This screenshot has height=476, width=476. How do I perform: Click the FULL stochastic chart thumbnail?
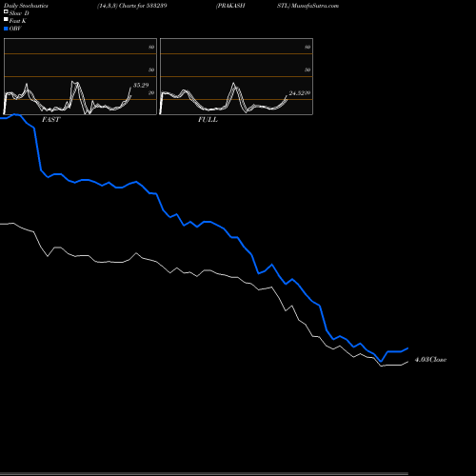236,76
